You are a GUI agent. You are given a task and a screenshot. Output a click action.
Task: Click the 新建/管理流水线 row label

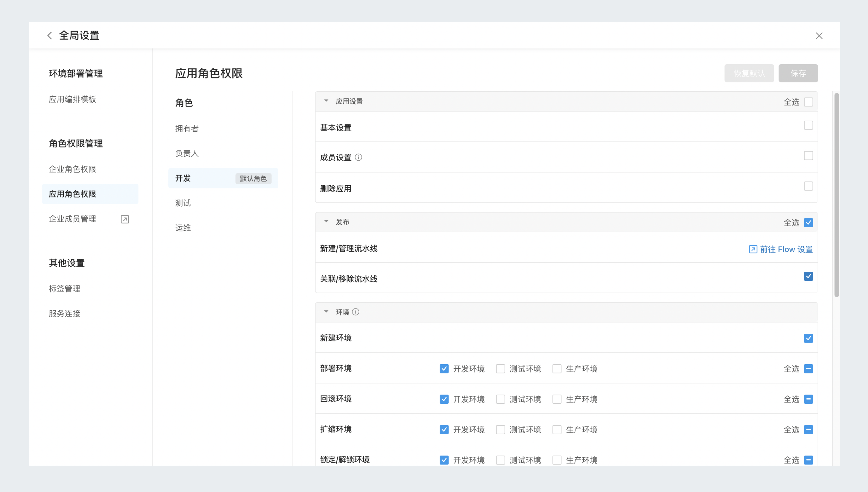[349, 249]
